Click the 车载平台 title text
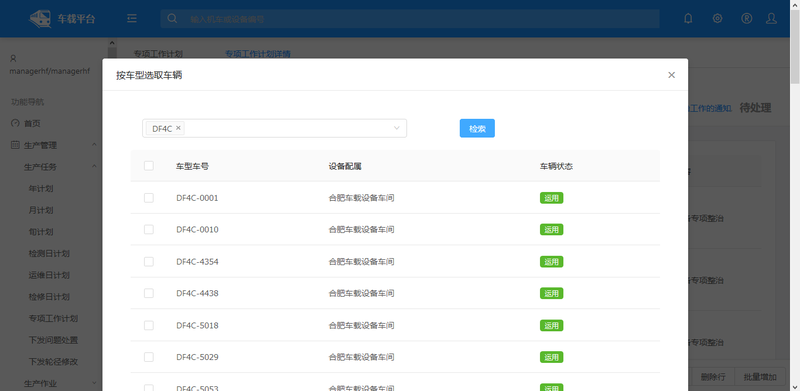800x391 pixels. point(76,19)
